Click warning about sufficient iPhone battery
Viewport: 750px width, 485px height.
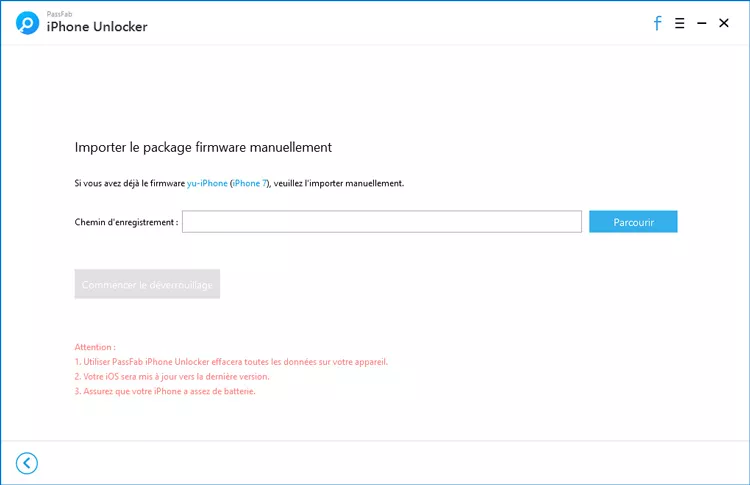[165, 392]
